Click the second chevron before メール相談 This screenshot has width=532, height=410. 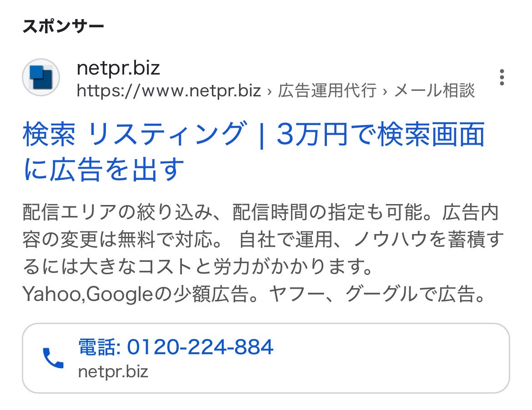click(385, 91)
